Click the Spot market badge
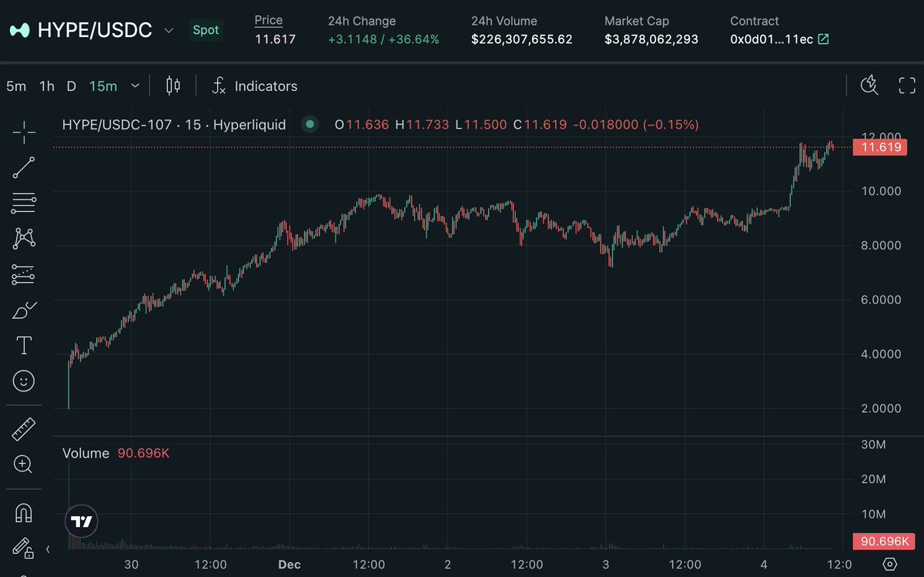 (x=206, y=31)
